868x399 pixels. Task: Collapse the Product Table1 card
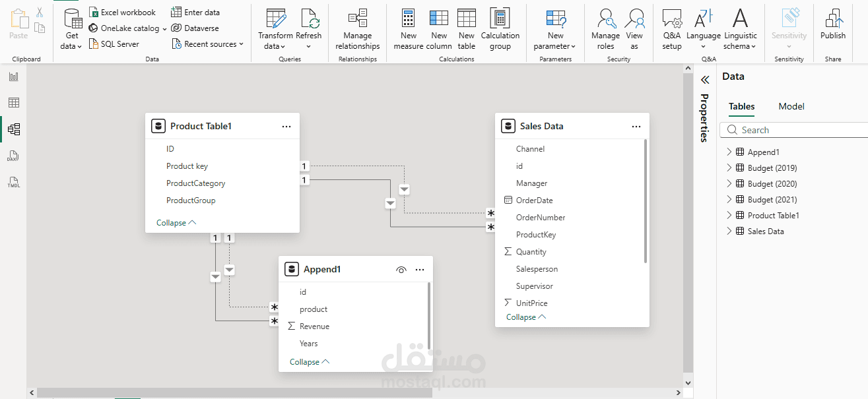pyautogui.click(x=176, y=223)
